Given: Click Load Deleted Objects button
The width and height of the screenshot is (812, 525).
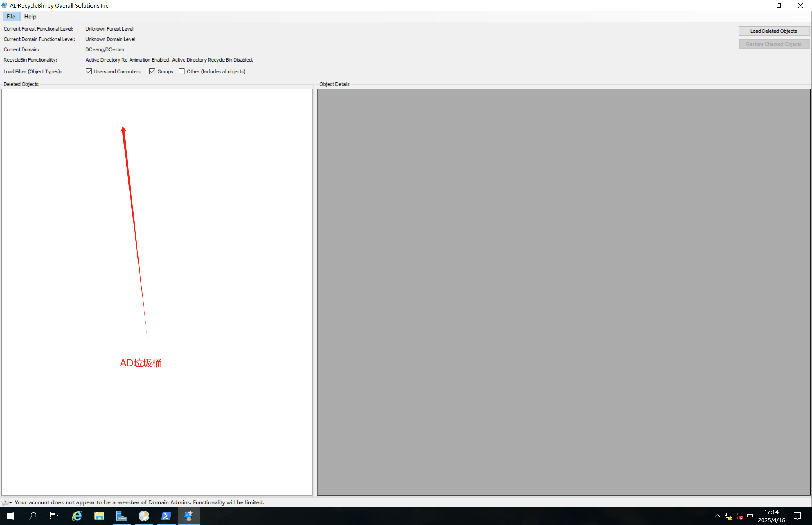Looking at the screenshot, I should (x=774, y=31).
